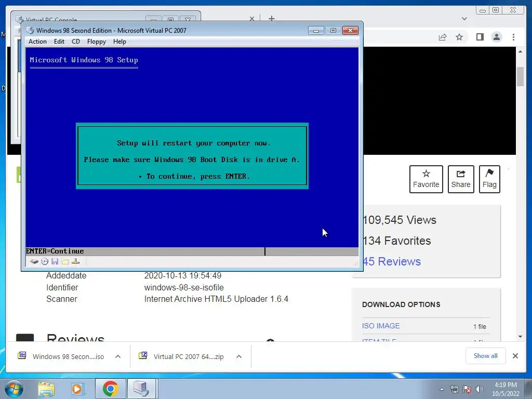Click Show all downloads
This screenshot has height=399, width=532.
[486, 356]
